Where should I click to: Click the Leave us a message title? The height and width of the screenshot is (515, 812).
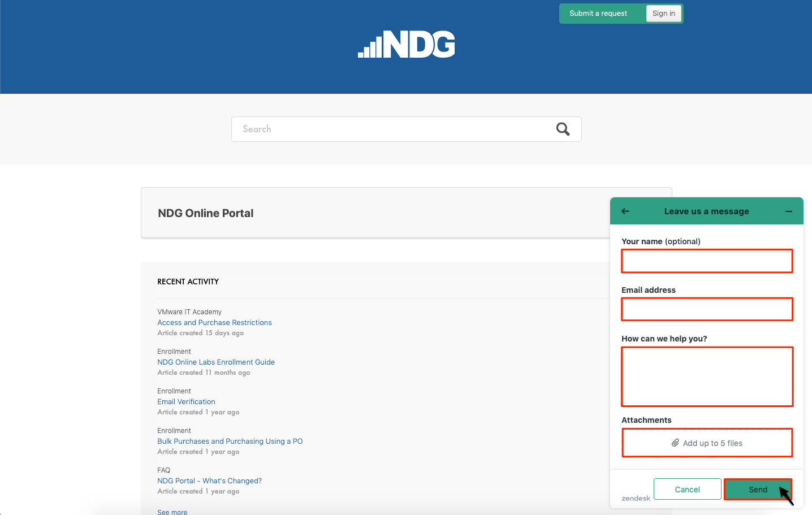(x=706, y=211)
